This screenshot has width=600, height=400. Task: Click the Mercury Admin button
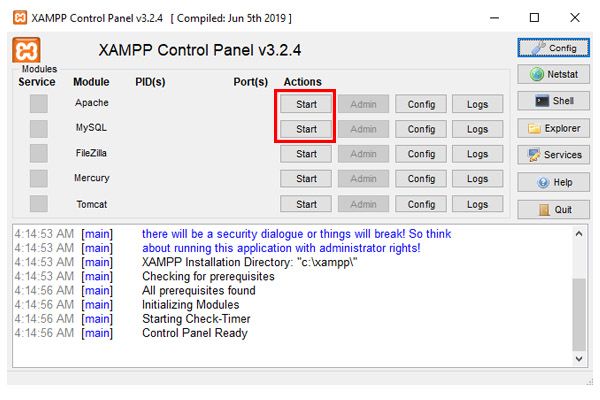364,179
